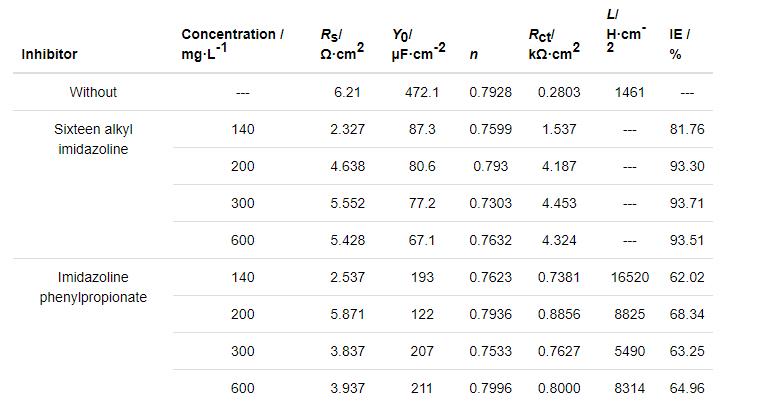Click the n column header

tap(473, 54)
